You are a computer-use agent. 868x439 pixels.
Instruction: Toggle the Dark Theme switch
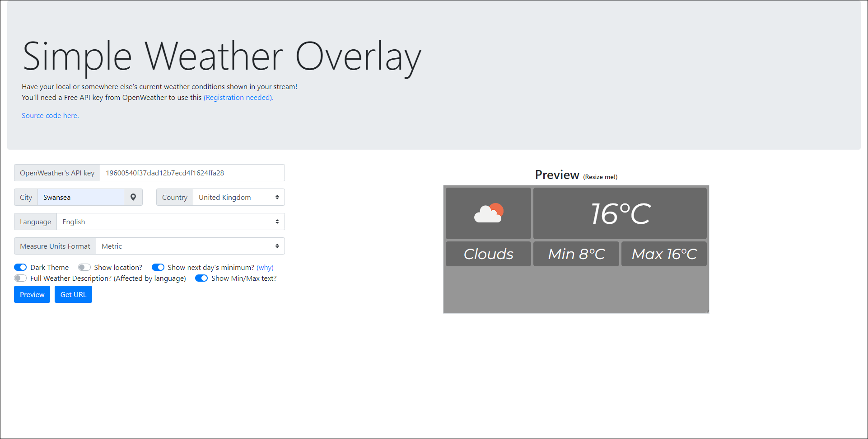point(20,267)
